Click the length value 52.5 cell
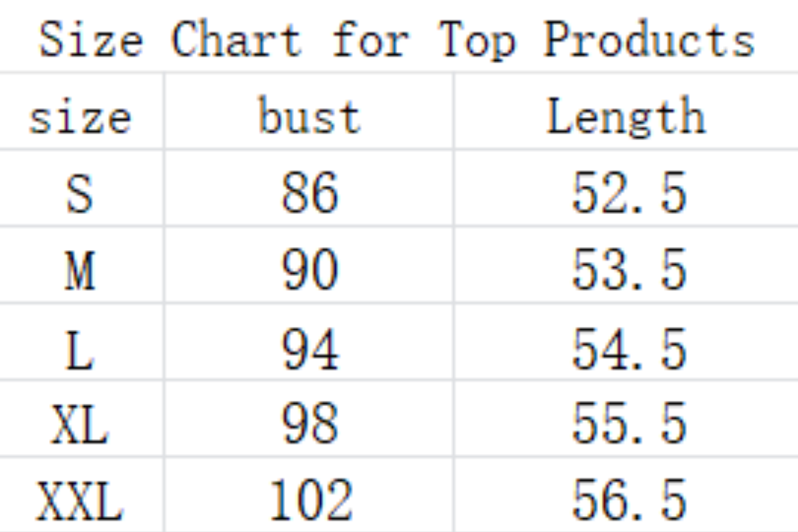798x532 pixels. click(x=628, y=193)
